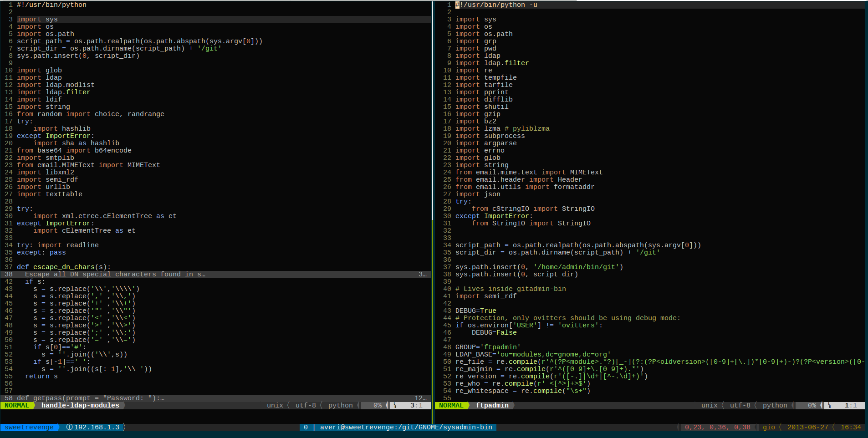Click 'return s' line in left pane
868x438 pixels.
pos(41,376)
